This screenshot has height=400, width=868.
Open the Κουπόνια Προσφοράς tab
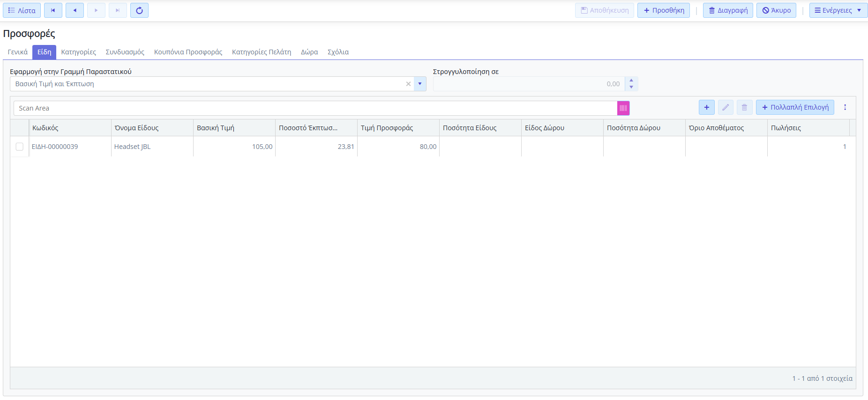pos(188,52)
